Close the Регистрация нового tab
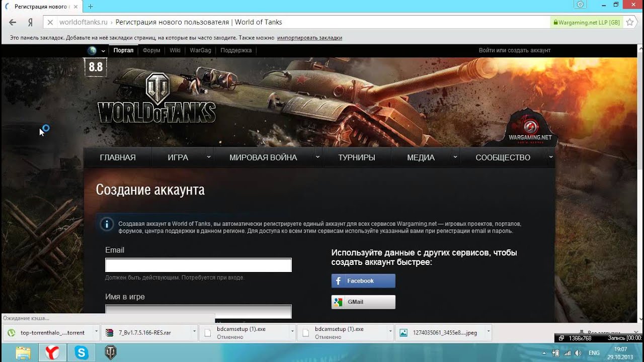 (x=76, y=7)
